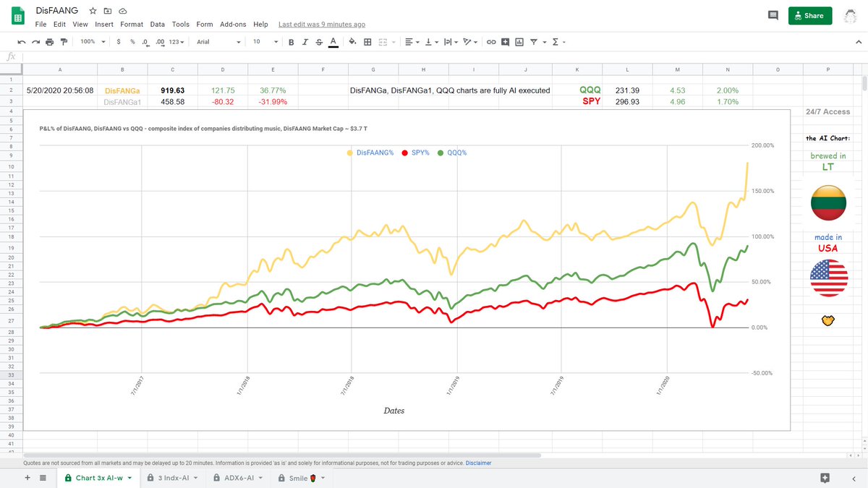Open the 'Last edit was 9 minutes ago' link
868x488 pixels.
click(321, 25)
